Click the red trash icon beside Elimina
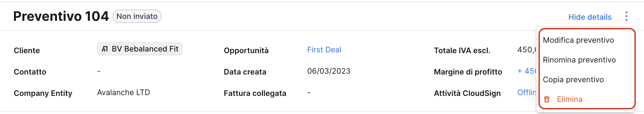 pyautogui.click(x=546, y=99)
